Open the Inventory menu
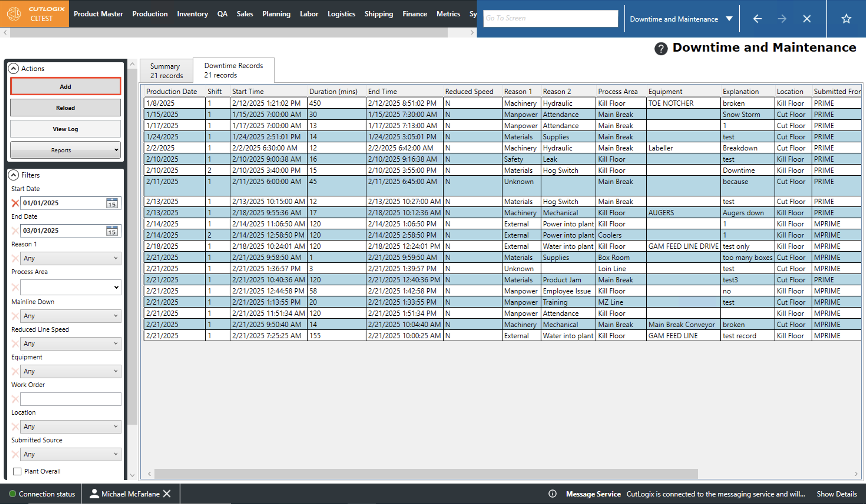 pos(192,14)
